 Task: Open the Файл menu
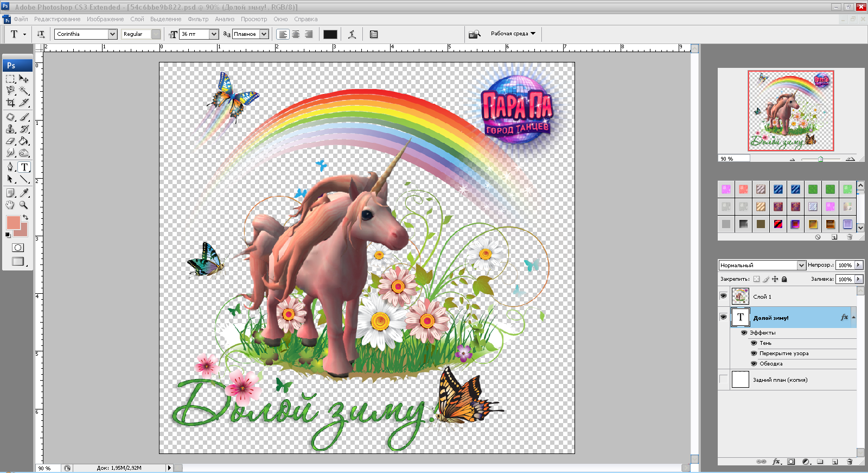coord(21,19)
